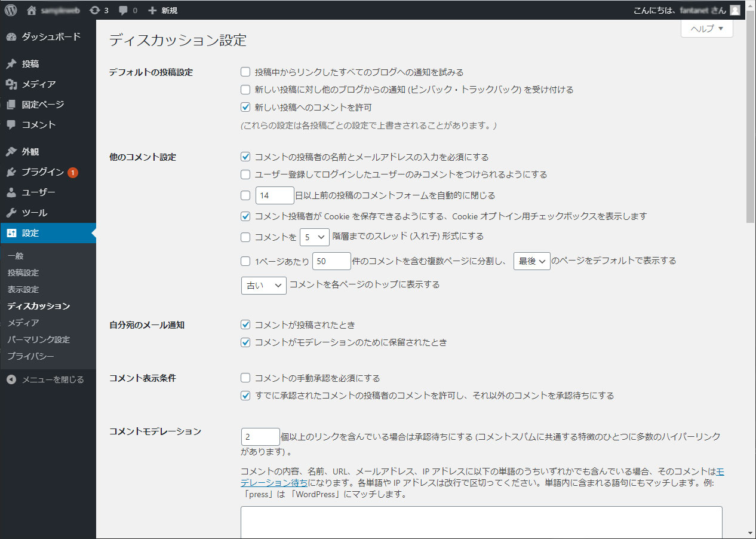Toggle the Cookie opt-in checkbox
Image resolution: width=756 pixels, height=539 pixels.
pyautogui.click(x=245, y=216)
